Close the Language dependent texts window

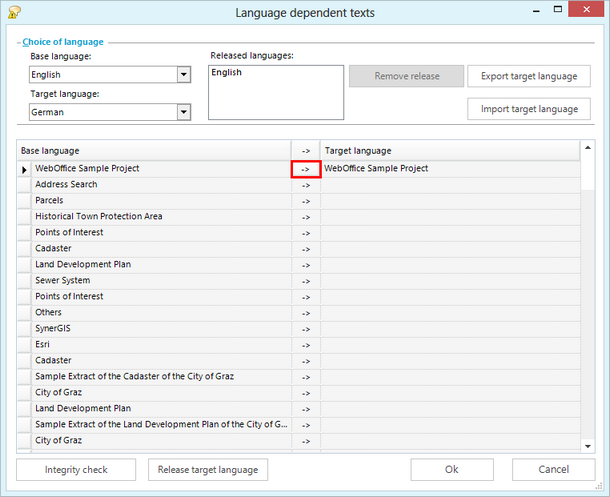pyautogui.click(x=586, y=9)
